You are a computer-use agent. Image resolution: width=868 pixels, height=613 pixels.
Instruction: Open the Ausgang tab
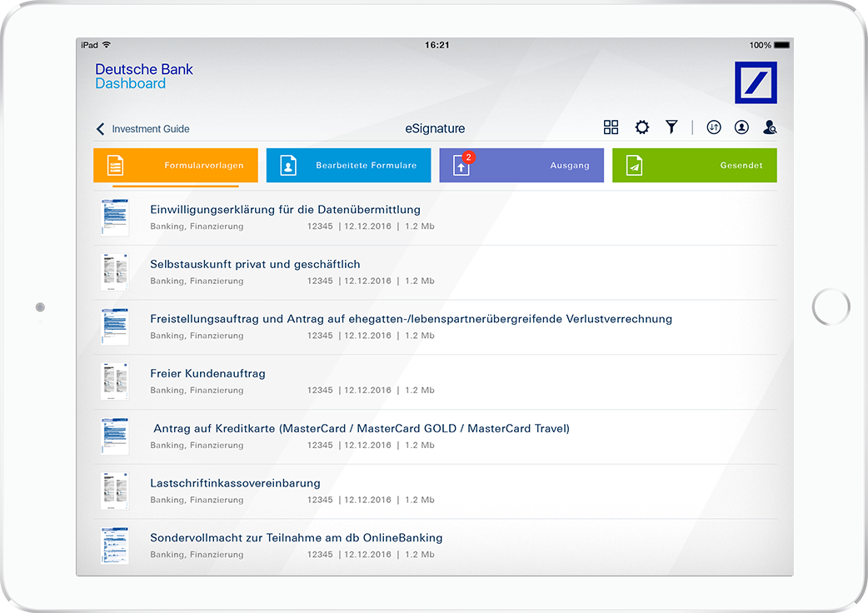(521, 165)
